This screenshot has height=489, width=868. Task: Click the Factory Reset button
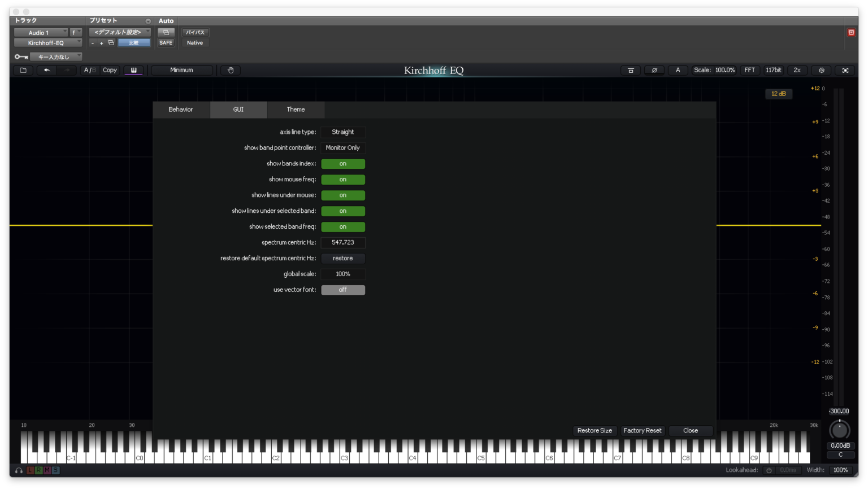tap(642, 430)
